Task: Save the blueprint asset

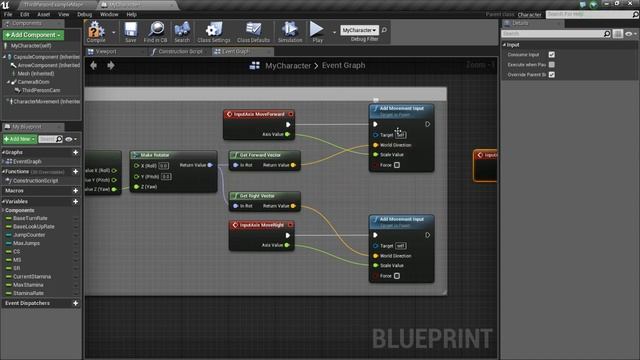Action: click(x=131, y=32)
